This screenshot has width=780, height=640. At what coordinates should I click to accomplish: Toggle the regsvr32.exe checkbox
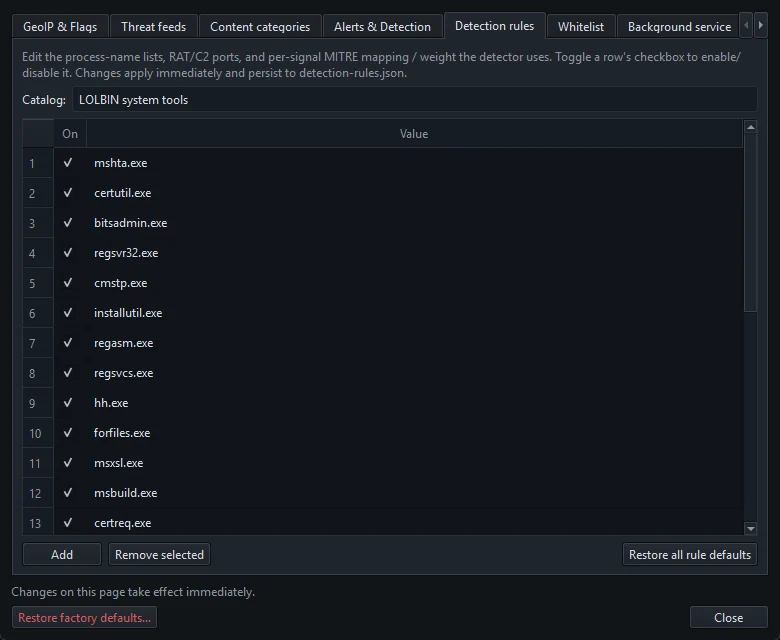[68, 253]
